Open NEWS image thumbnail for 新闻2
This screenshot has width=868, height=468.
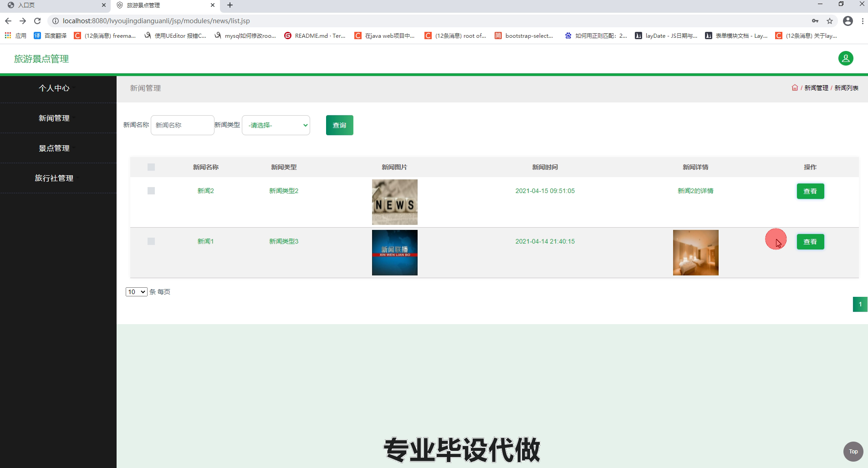click(395, 202)
